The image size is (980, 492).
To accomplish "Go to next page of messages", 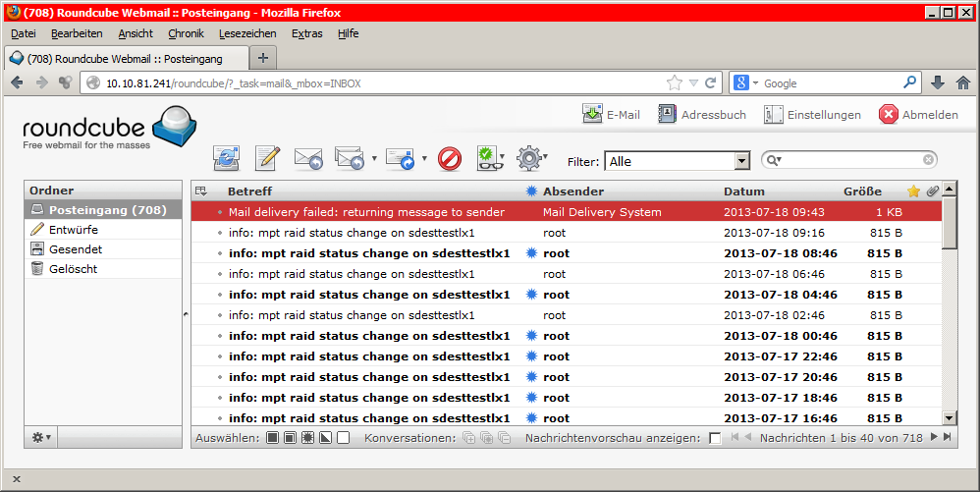I will tap(934, 437).
